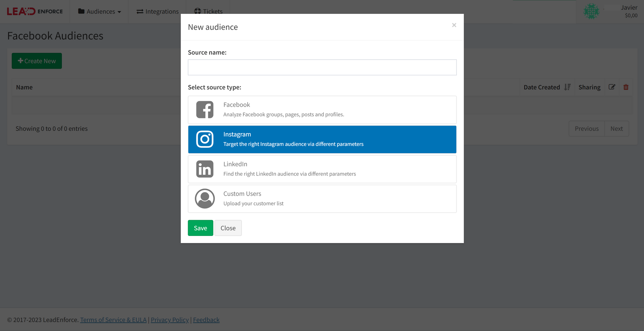Click the Close button in dialog

coord(228,228)
